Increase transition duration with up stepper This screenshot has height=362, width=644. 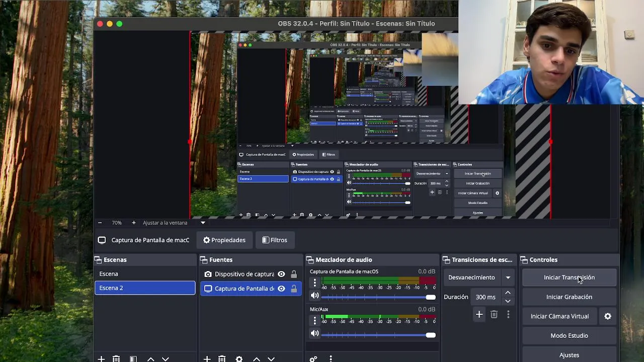508,293
